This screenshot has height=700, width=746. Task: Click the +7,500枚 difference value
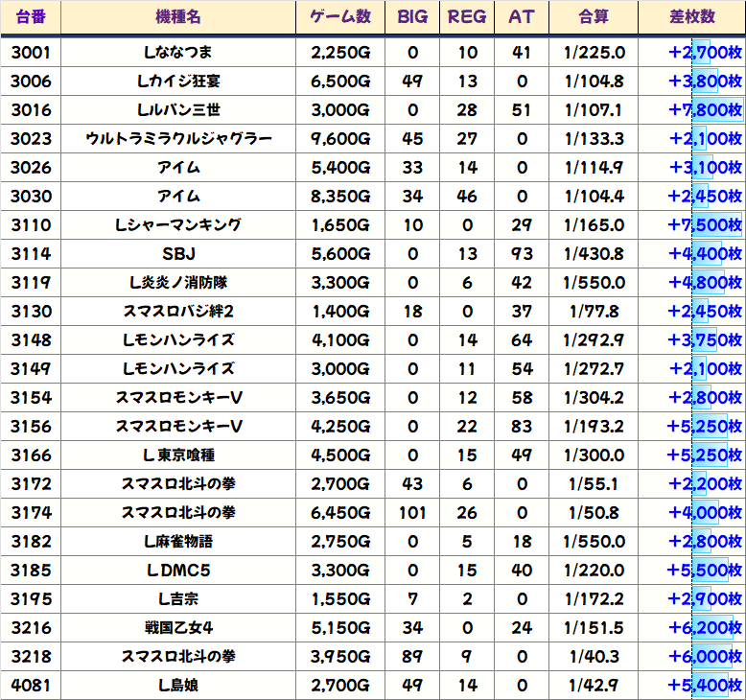(x=705, y=225)
